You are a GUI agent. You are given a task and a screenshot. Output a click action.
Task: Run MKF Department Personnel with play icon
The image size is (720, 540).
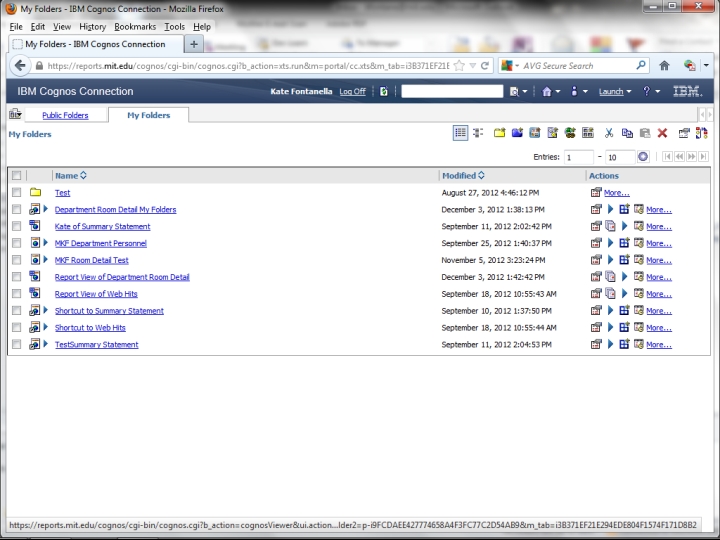pos(611,243)
